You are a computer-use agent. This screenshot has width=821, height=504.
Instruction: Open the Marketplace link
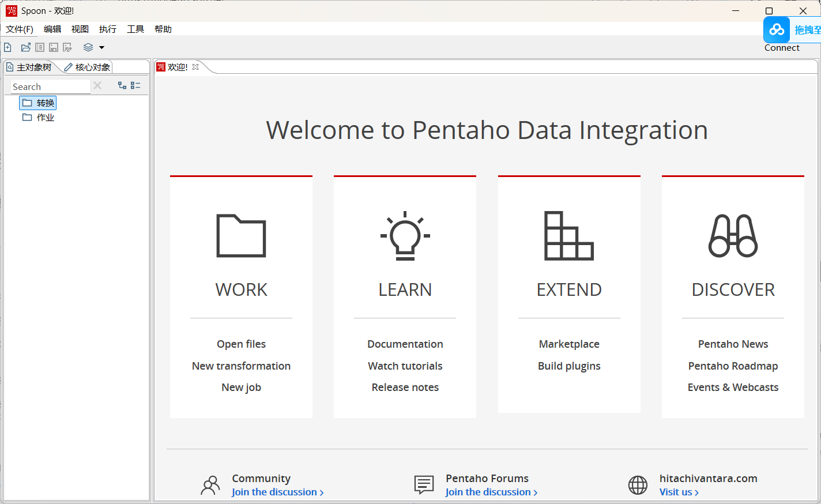pos(569,344)
